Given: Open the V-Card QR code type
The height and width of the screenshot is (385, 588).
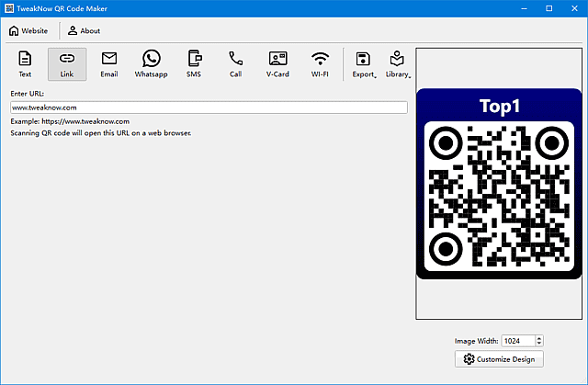Looking at the screenshot, I should point(277,63).
